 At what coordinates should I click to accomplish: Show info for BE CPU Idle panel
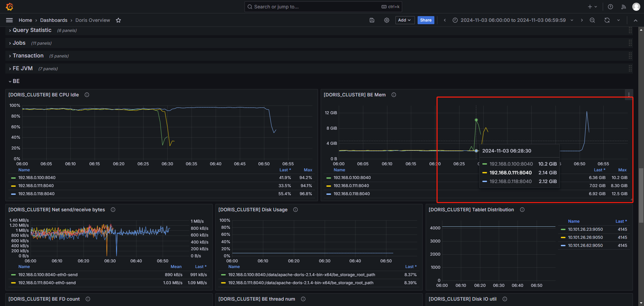click(87, 95)
